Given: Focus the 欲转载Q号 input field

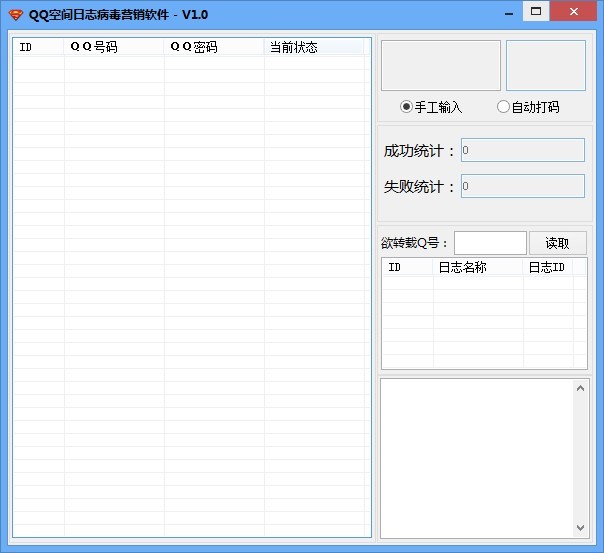Looking at the screenshot, I should [x=490, y=243].
